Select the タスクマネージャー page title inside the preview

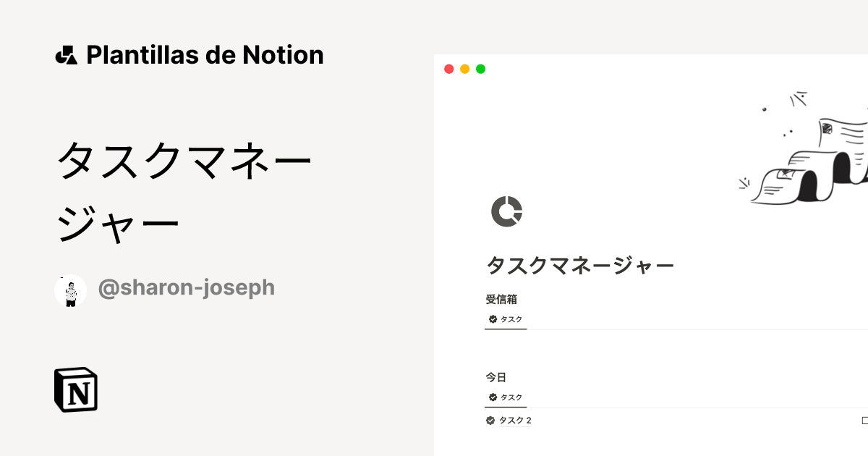click(580, 265)
